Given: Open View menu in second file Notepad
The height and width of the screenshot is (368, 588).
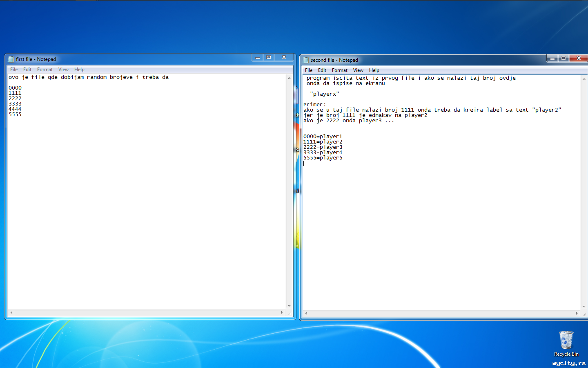Looking at the screenshot, I should pos(358,70).
